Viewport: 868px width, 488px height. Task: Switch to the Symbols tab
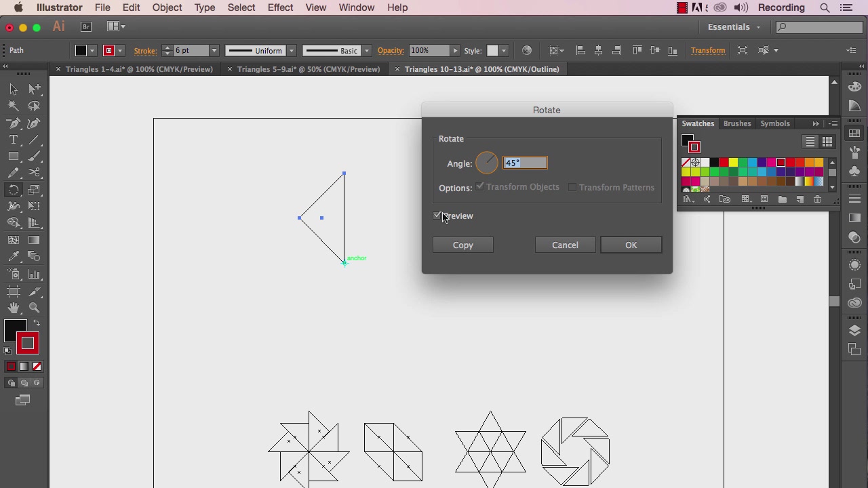coord(775,124)
